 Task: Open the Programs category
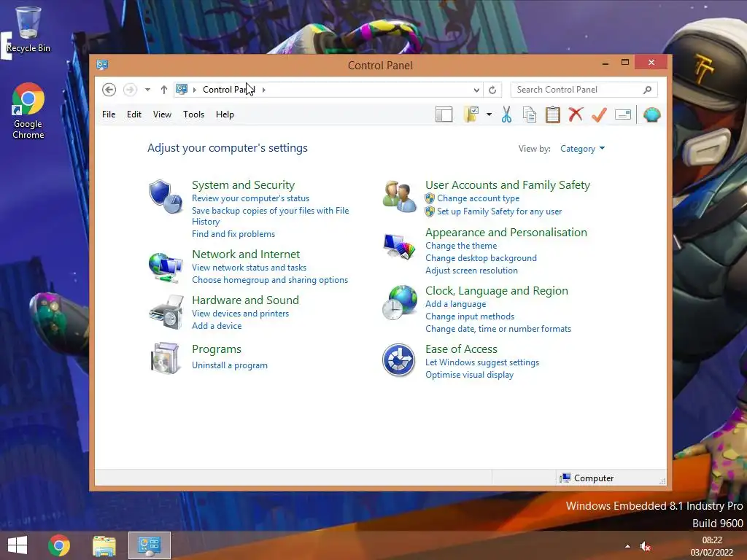point(217,349)
